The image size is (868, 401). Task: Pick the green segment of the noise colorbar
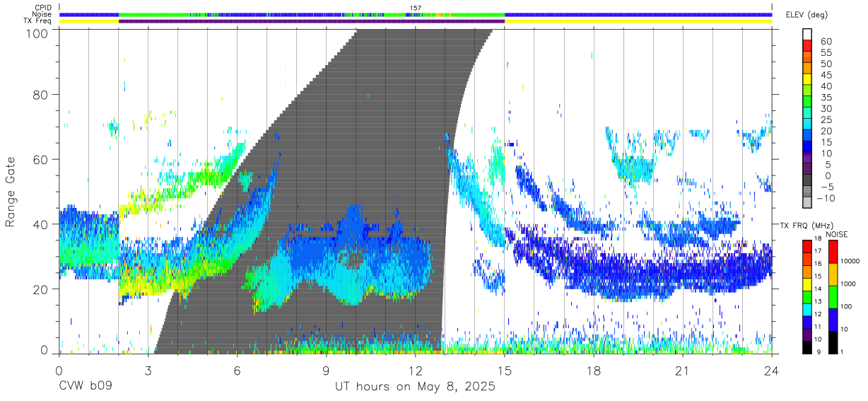833,297
